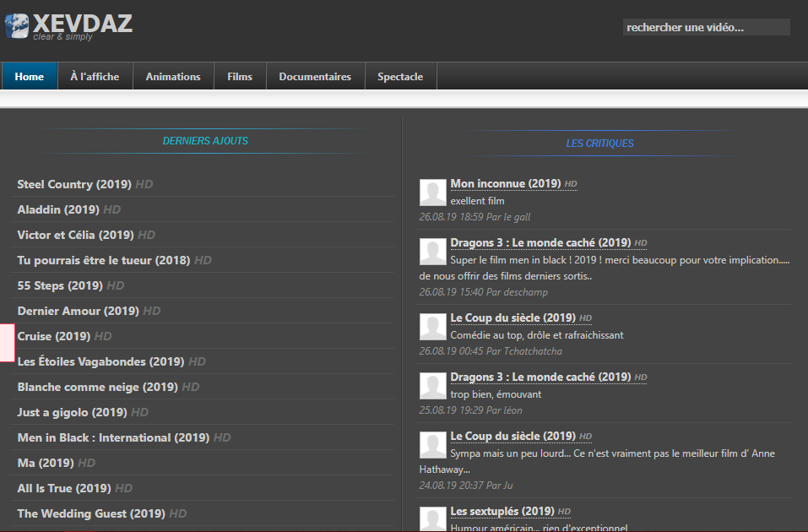Click '26.08.19 00:45 Par Tchatchatcha' timestamp
This screenshot has width=808, height=532.
(491, 351)
